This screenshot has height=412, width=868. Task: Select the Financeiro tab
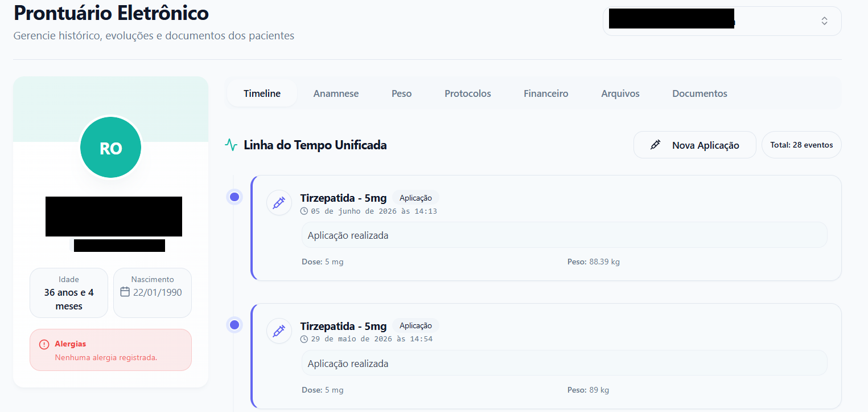coord(546,93)
